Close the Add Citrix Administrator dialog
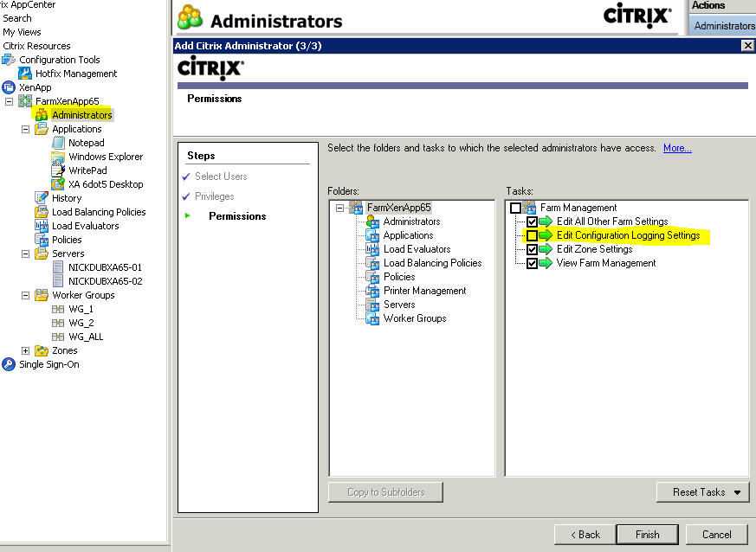The image size is (756, 552). [x=747, y=46]
